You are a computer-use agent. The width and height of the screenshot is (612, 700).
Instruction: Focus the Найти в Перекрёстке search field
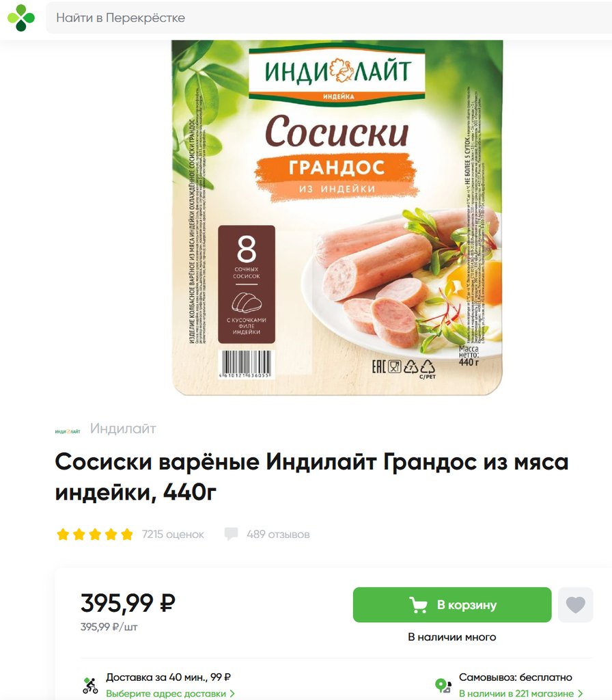click(x=329, y=18)
